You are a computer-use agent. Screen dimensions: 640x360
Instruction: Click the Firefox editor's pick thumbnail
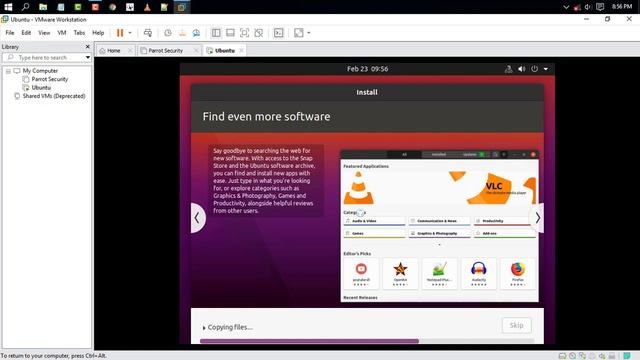point(518,273)
